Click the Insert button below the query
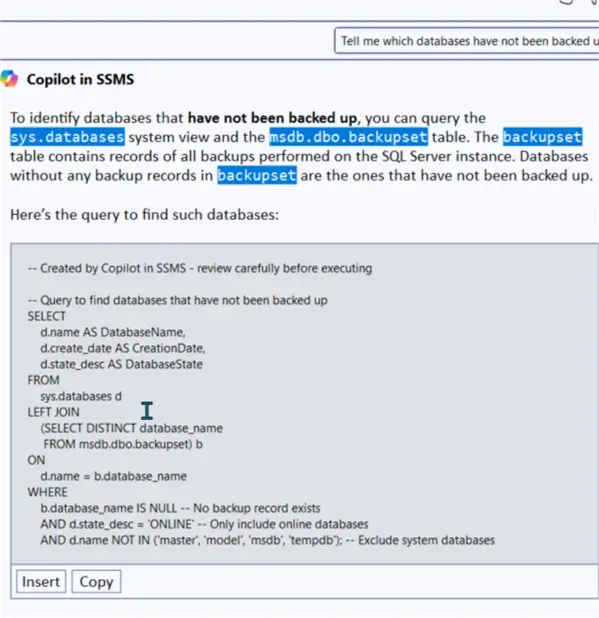This screenshot has height=618, width=599. (41, 581)
